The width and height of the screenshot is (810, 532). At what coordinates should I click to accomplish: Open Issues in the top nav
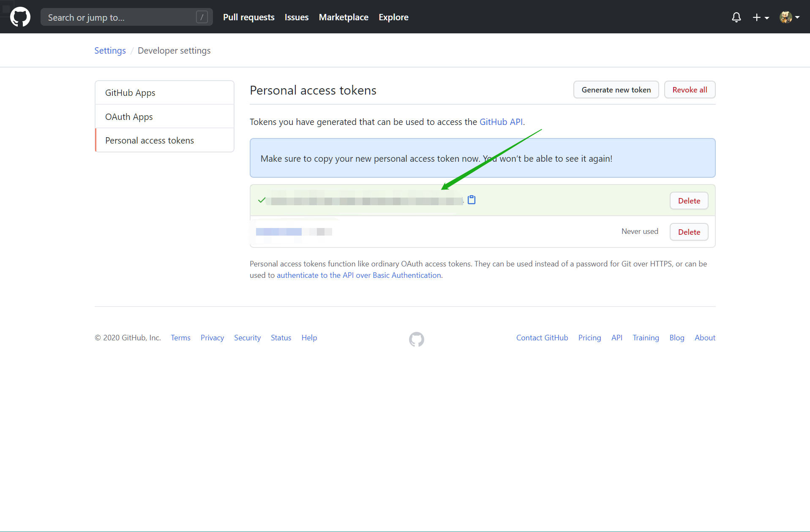pos(297,17)
